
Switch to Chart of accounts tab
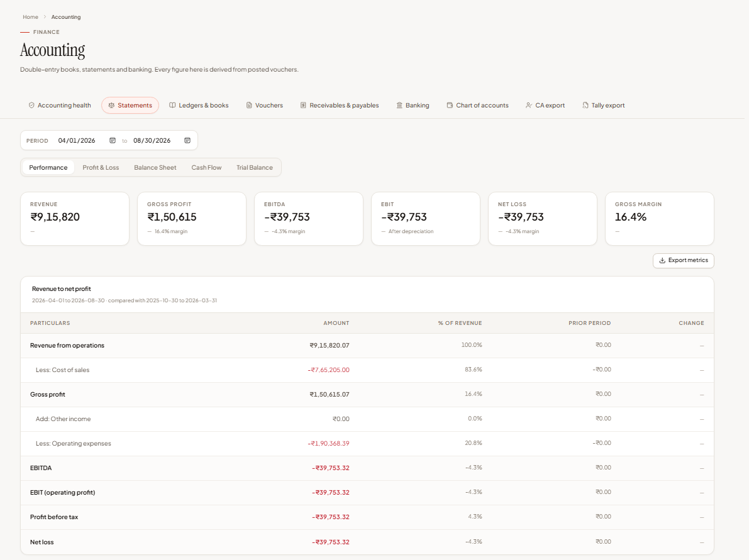coord(478,105)
